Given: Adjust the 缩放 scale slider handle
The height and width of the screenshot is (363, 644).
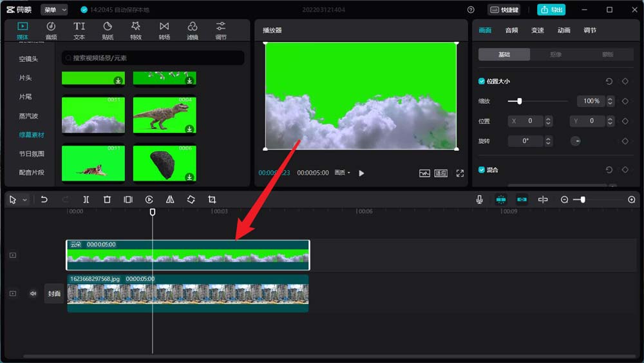Looking at the screenshot, I should 519,101.
